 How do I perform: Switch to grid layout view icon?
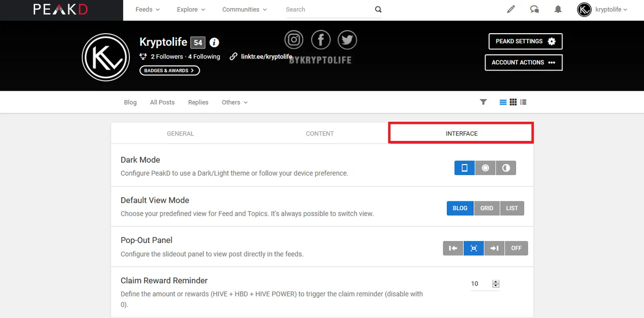pyautogui.click(x=513, y=102)
